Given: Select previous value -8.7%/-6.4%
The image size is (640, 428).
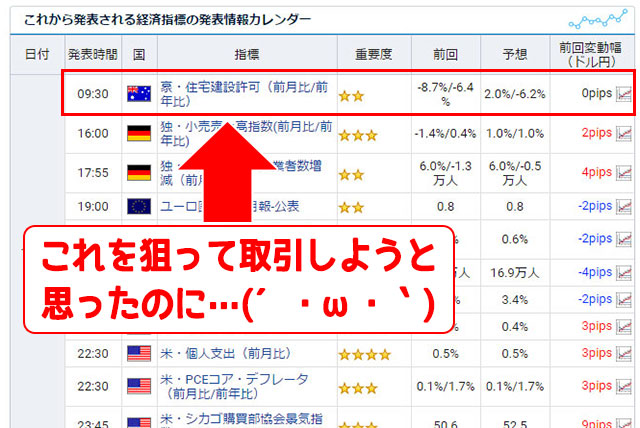Looking at the screenshot, I should [x=445, y=94].
